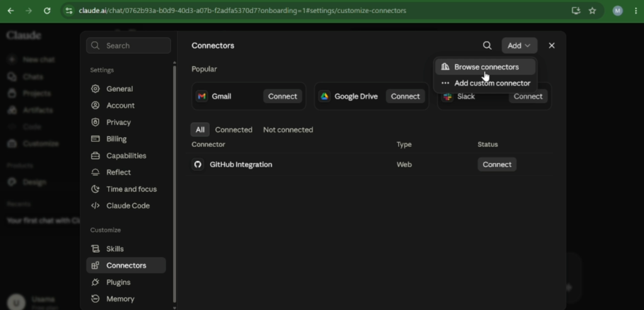The width and height of the screenshot is (644, 310).
Task: Connect the Gmail connector
Action: 282,96
